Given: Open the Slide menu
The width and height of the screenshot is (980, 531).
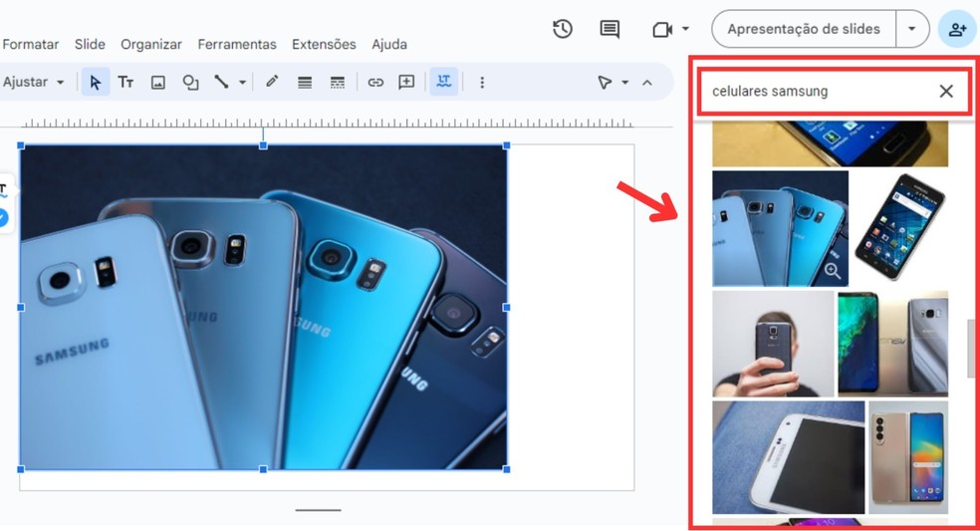Looking at the screenshot, I should click(90, 45).
